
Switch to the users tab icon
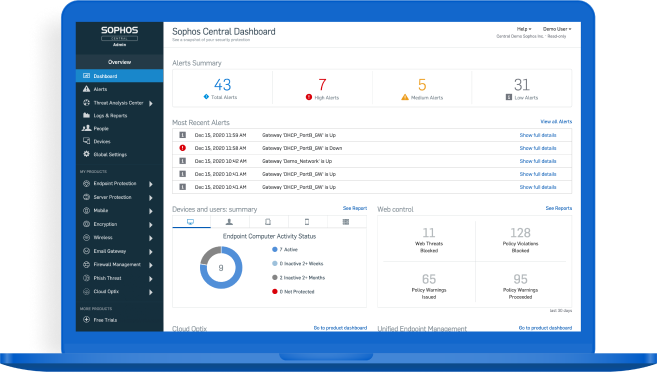[229, 222]
